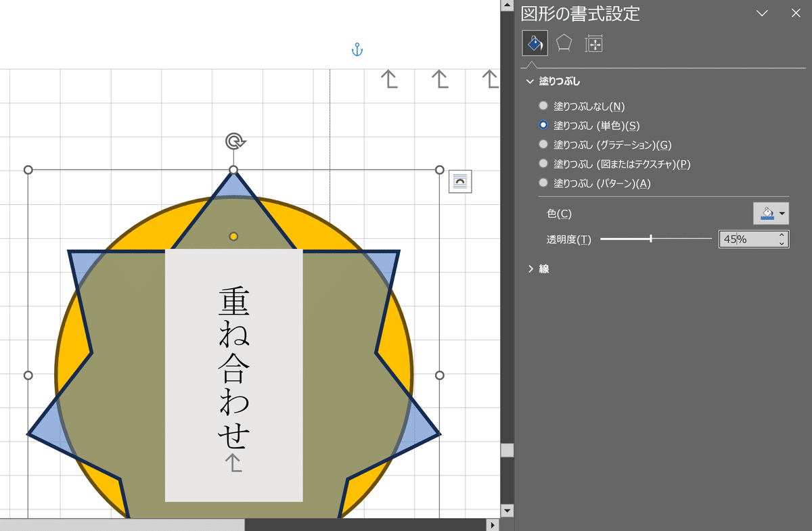Click the yellow adjustment handle on star
Viewport: 812px width, 531px height.
tap(233, 236)
